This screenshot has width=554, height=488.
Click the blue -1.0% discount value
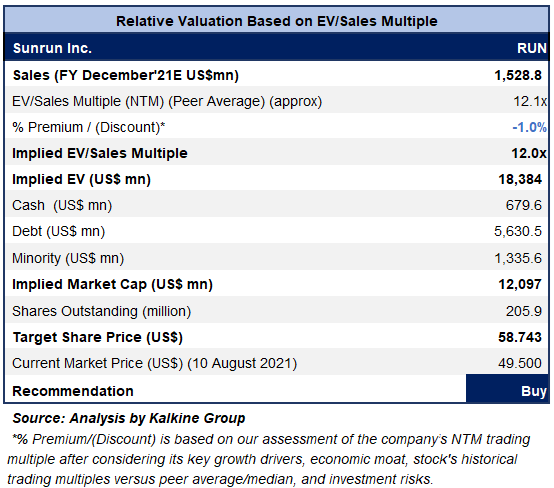[x=530, y=127]
